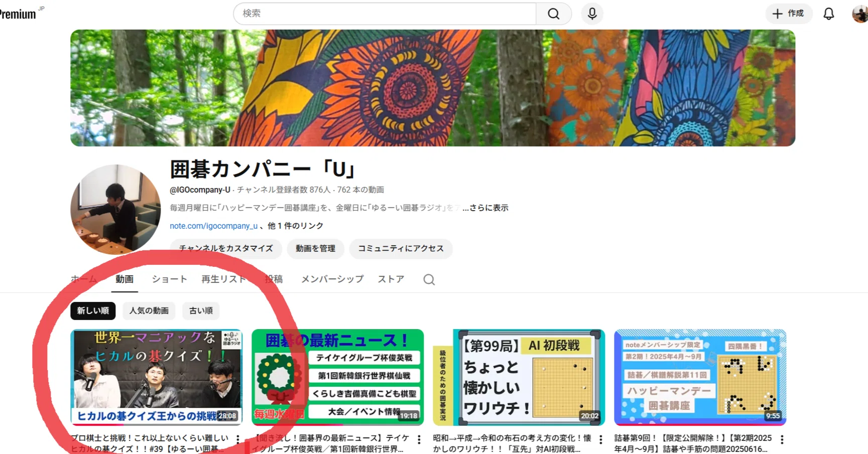Click チャンネルをカスタマイズ button
This screenshot has height=454, width=868.
click(226, 248)
